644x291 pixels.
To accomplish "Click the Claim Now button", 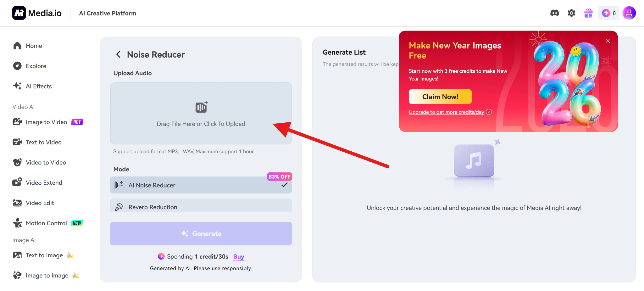I will 440,97.
